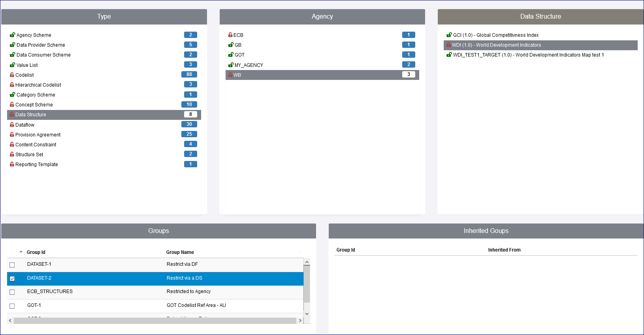Click the unlock icon beside Category Scheme

point(12,95)
